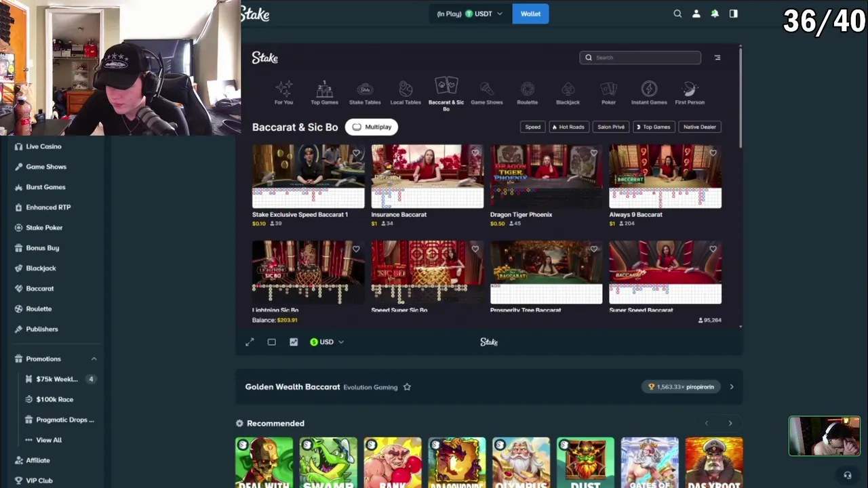Favorite Super Speed Baccarat heart icon
The image size is (868, 488).
pos(713,249)
